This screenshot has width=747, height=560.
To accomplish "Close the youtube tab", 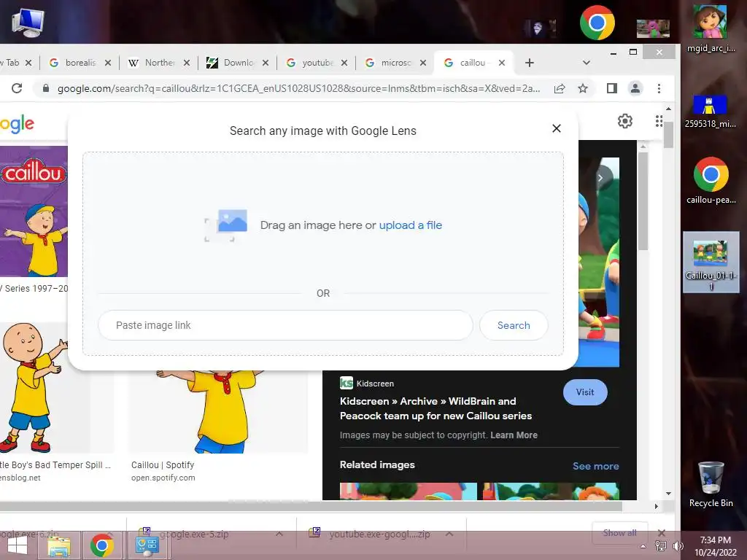I will [x=344, y=63].
